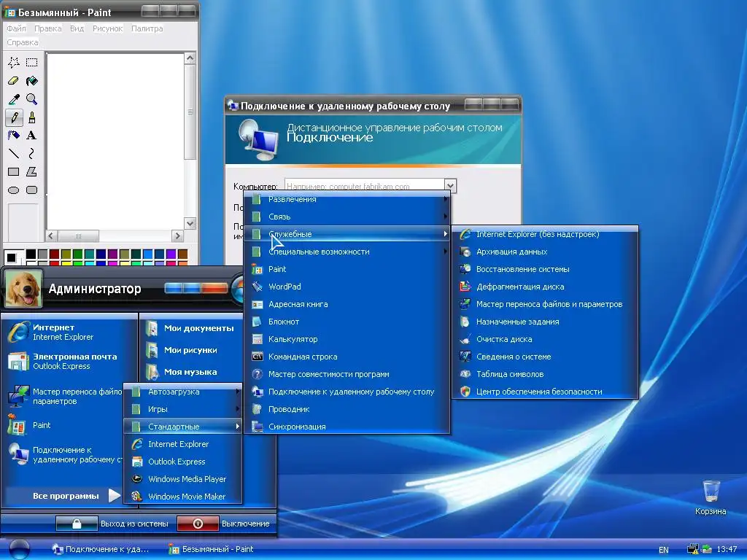
Task: Open Windows Movie Maker
Action: coord(183,496)
